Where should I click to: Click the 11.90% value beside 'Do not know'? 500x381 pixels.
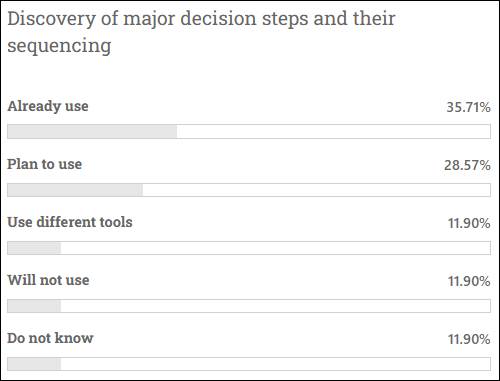point(469,339)
